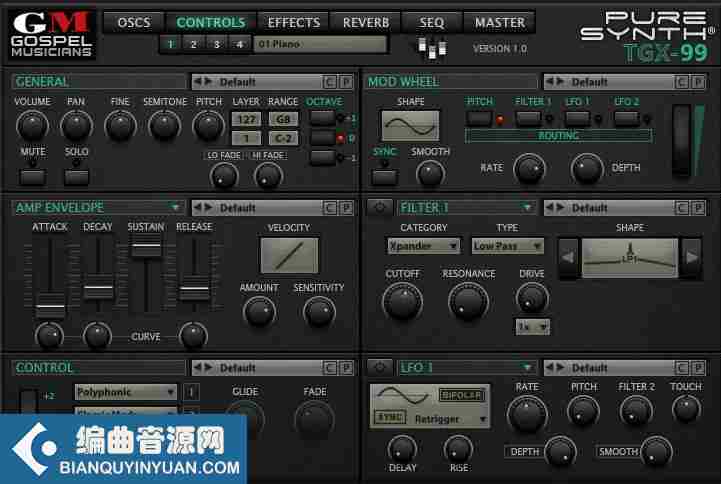The height and width of the screenshot is (484, 721).
Task: Toggle the Mute button
Action: point(33,177)
